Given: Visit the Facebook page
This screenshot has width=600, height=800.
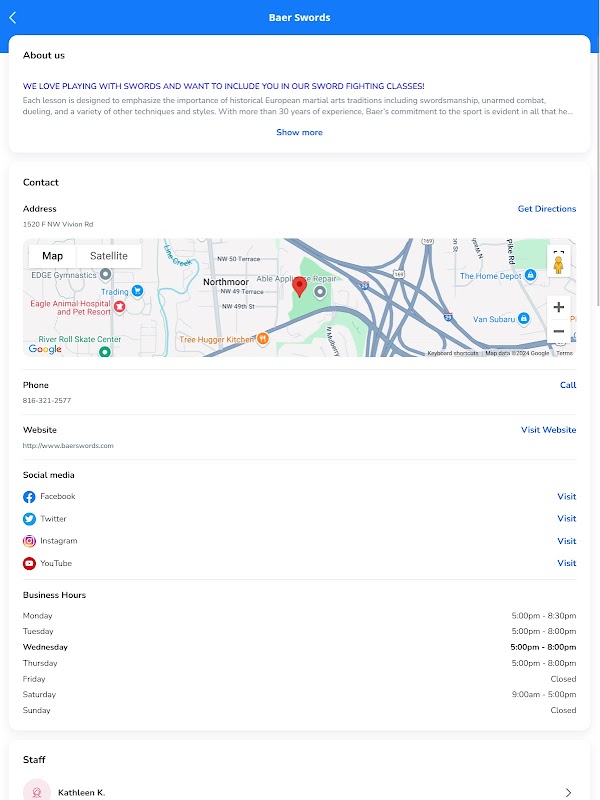Looking at the screenshot, I should point(567,496).
